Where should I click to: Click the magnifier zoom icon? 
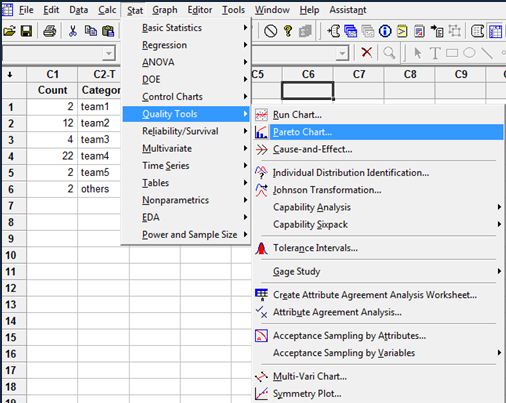[389, 53]
